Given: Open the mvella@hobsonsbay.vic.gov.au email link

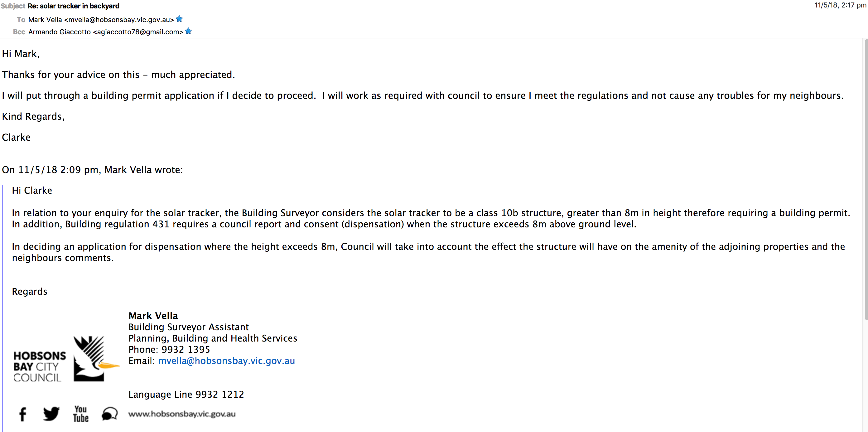Looking at the screenshot, I should point(226,361).
